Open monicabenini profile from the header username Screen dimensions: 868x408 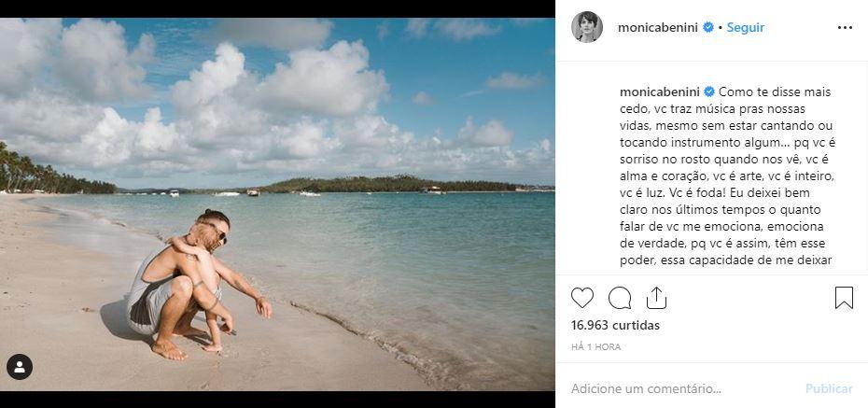(659, 28)
